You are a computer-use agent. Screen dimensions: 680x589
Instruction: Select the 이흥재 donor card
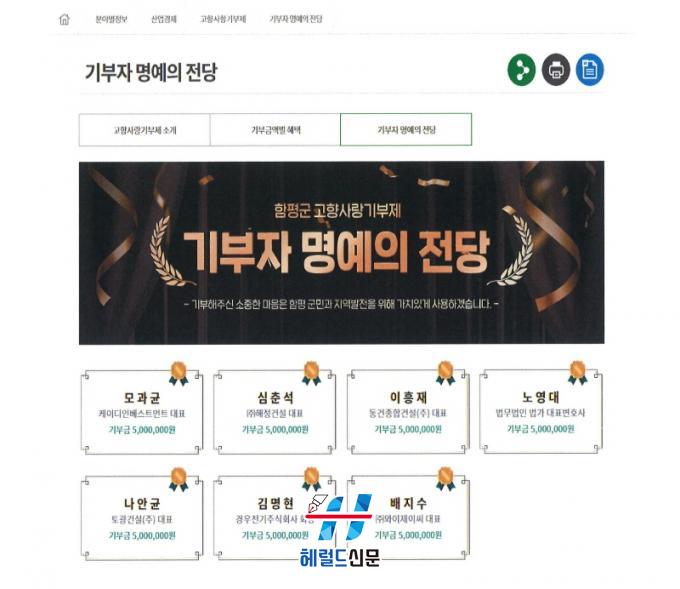tap(408, 412)
